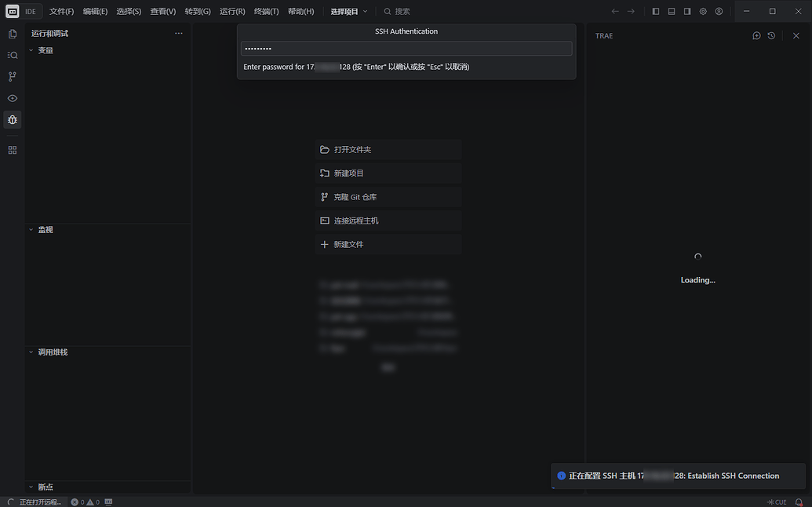Open the Explorer files icon in sidebar
This screenshot has height=507, width=812.
[x=13, y=35]
